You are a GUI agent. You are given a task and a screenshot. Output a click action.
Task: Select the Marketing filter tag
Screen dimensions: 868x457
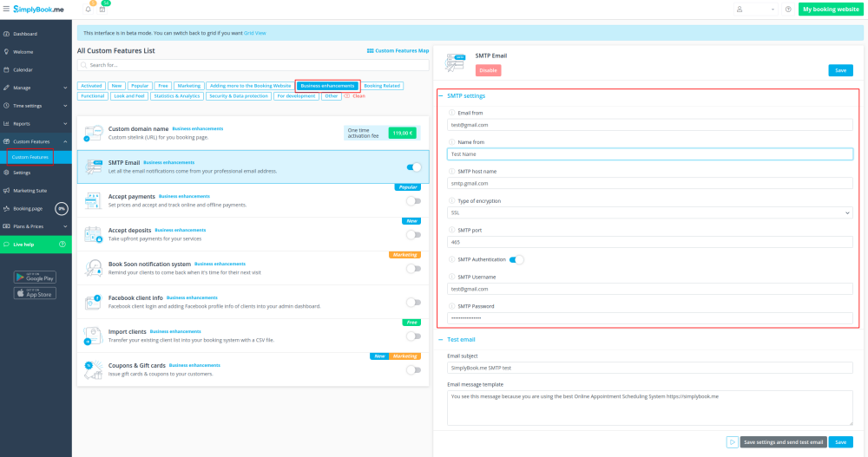pyautogui.click(x=189, y=86)
